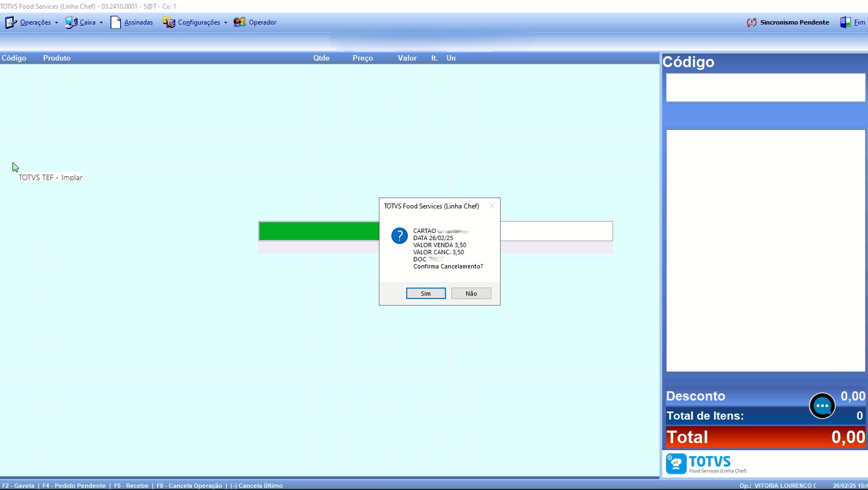Click the Caixa cash register icon

point(71,22)
